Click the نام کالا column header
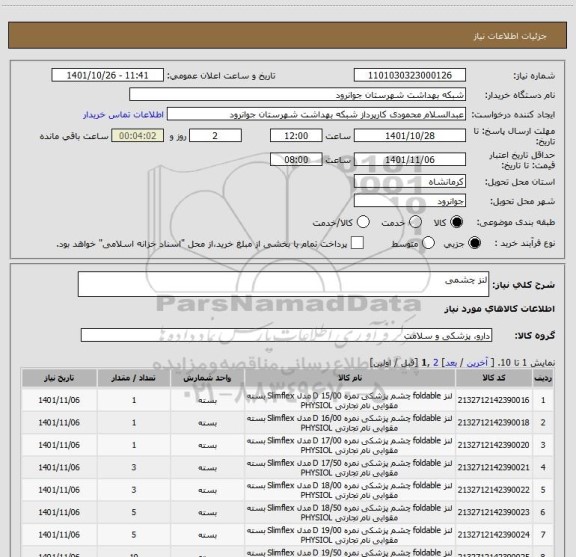 [x=350, y=378]
